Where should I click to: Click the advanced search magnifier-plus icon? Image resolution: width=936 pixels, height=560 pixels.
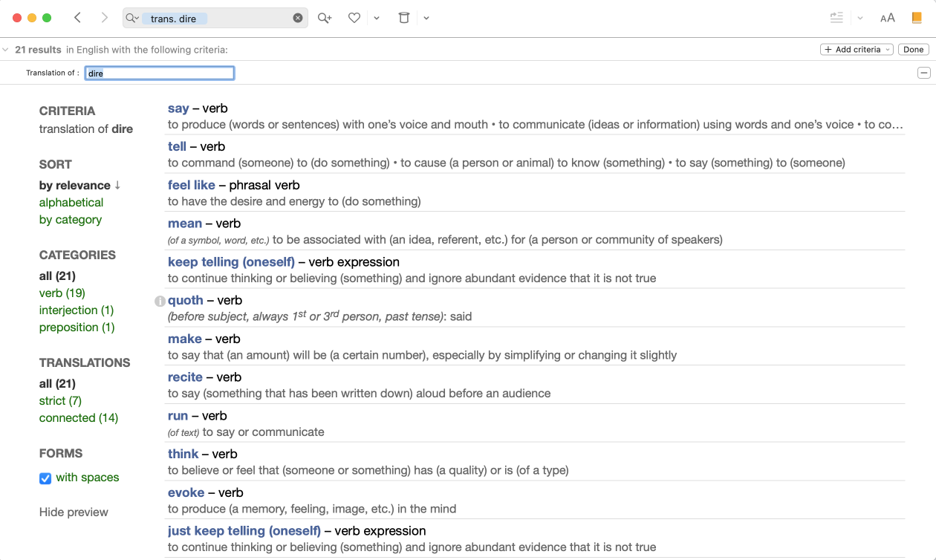[x=325, y=18]
